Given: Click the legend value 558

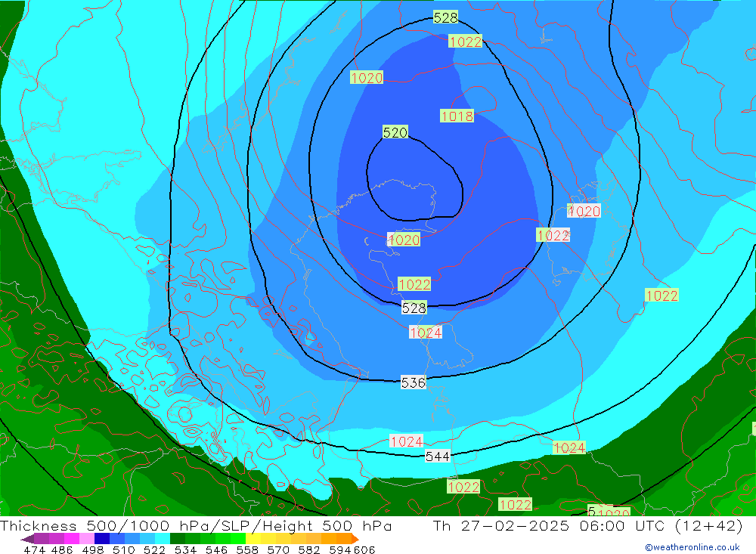Looking at the screenshot, I should pos(247,549).
